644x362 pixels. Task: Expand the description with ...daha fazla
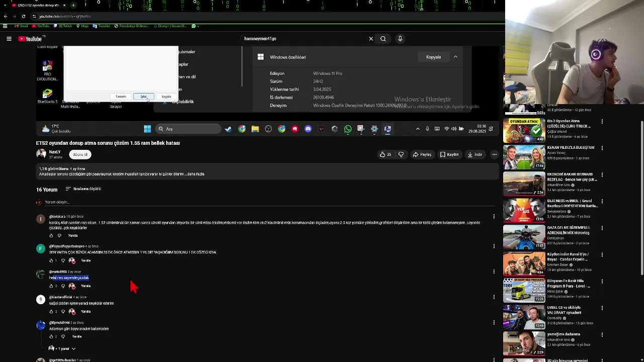coord(194,174)
